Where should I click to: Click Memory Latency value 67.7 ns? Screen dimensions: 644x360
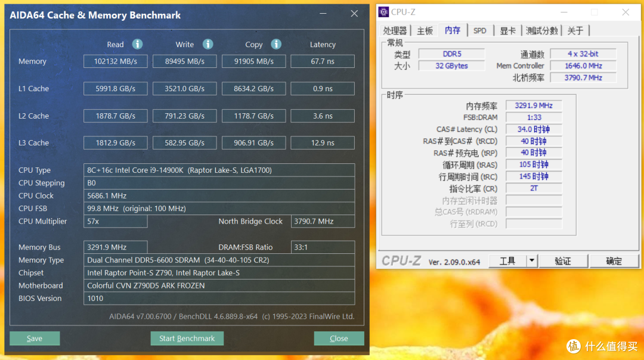(x=323, y=61)
